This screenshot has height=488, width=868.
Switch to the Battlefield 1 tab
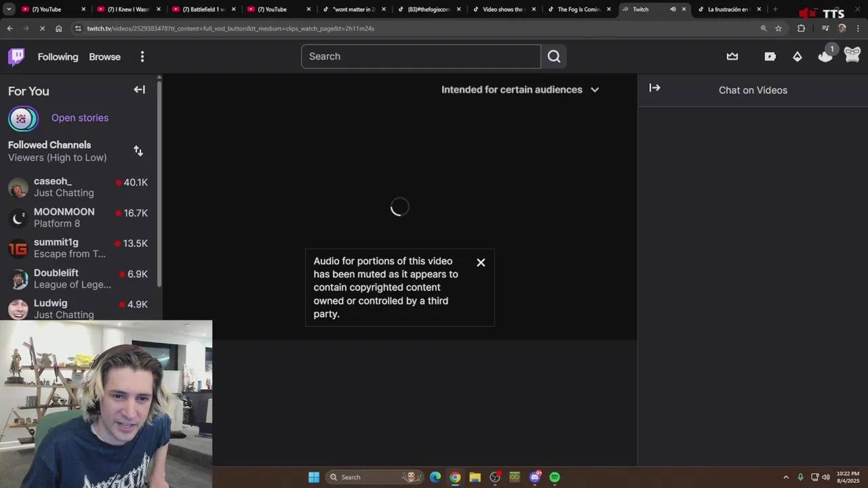coord(203,9)
